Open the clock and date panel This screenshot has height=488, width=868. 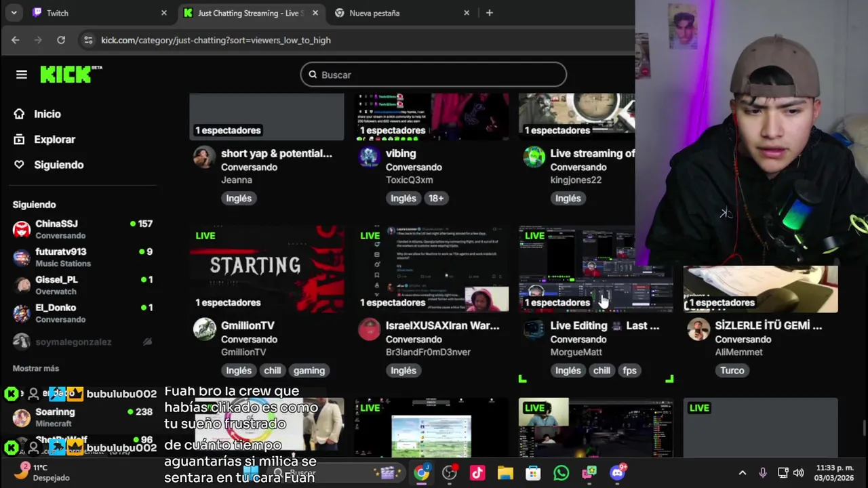click(x=835, y=472)
